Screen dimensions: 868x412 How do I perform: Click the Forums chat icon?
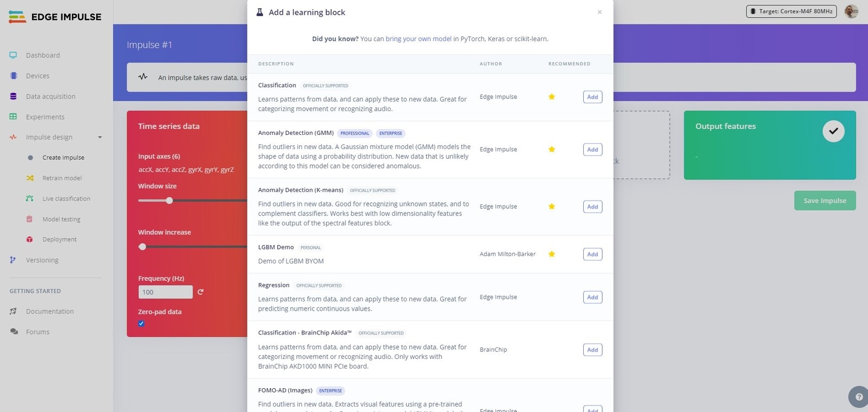click(x=14, y=332)
